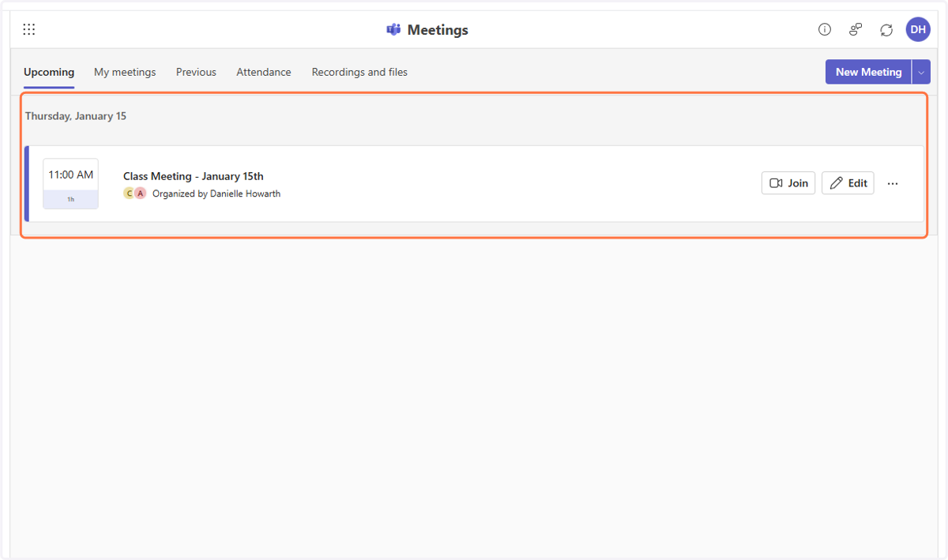The height and width of the screenshot is (560, 948).
Task: Click the Thursday, January 15 heading
Action: point(76,116)
